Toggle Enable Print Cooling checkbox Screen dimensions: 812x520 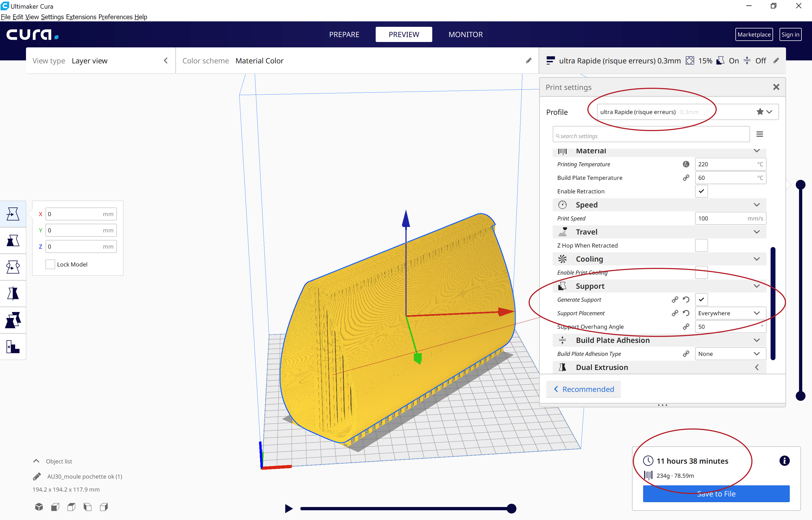pyautogui.click(x=701, y=272)
